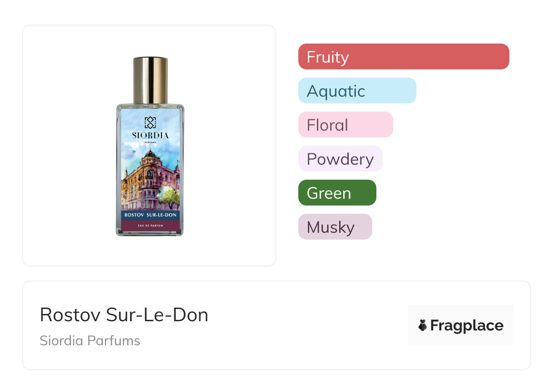Click the blue Rostov Sur-Le-Don band on the bottle
The image size is (553, 392).
tap(150, 215)
